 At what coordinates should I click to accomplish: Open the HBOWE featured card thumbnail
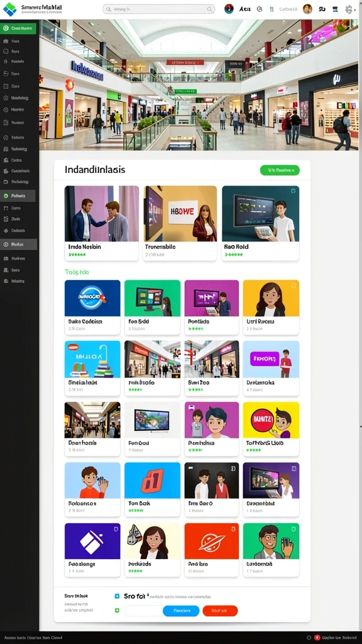click(180, 214)
